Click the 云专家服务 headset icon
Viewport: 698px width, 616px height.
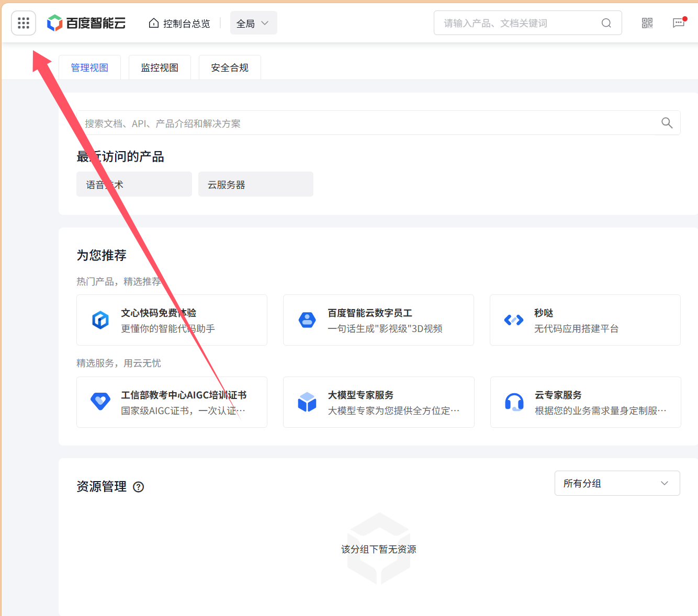(x=514, y=402)
